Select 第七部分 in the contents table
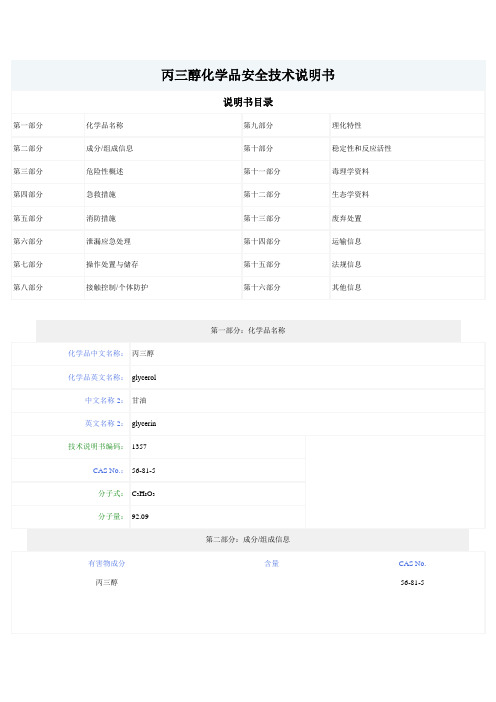Viewport: 496px width, 702px height. (28, 264)
